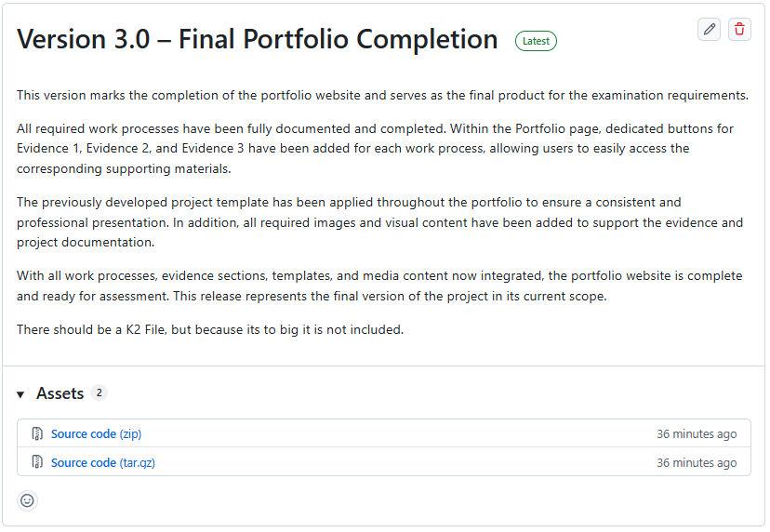Click the paragraph starting 'This version marks'
This screenshot has width=770, height=532.
(382, 95)
